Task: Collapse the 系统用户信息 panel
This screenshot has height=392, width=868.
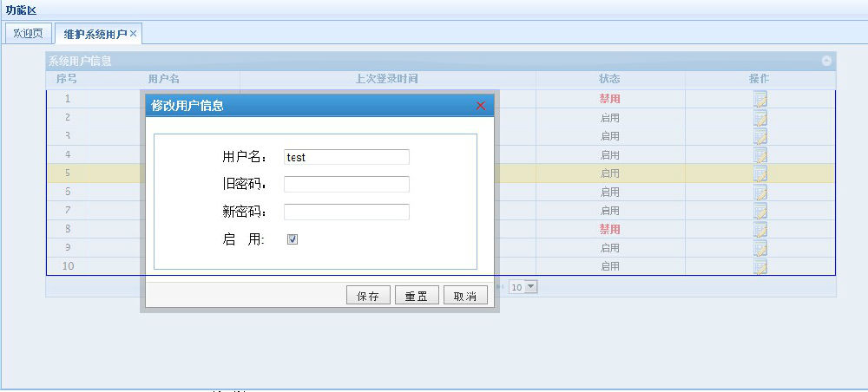Action: 826,62
